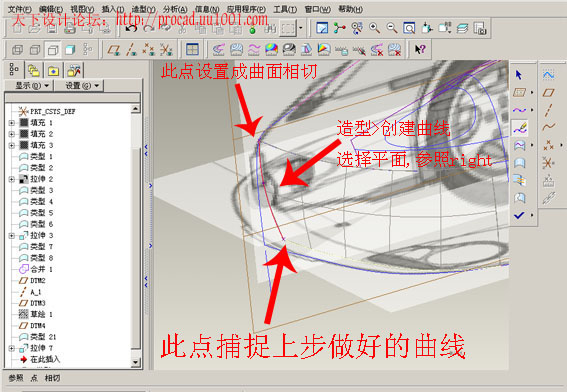Click the datum plane icon on the far right
567x392 pixels.
[549, 93]
